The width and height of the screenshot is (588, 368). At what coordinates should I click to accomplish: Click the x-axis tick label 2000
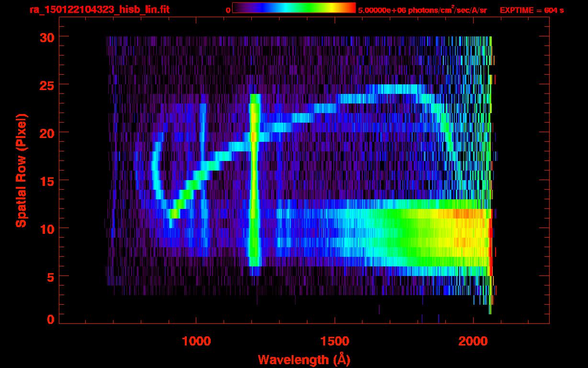point(473,341)
